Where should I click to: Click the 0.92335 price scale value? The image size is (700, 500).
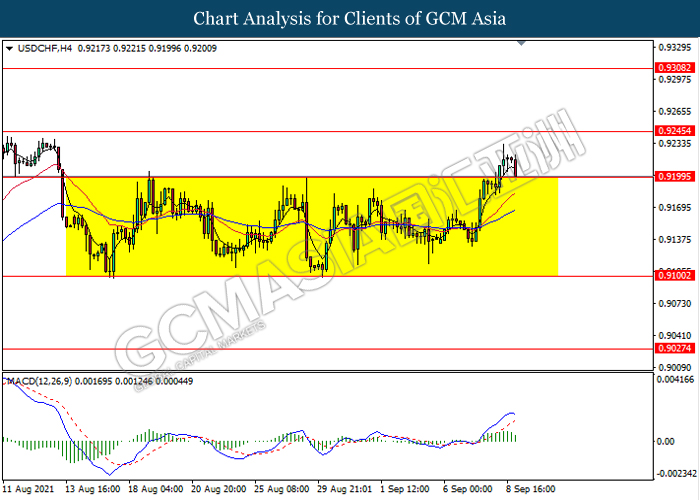[x=675, y=144]
